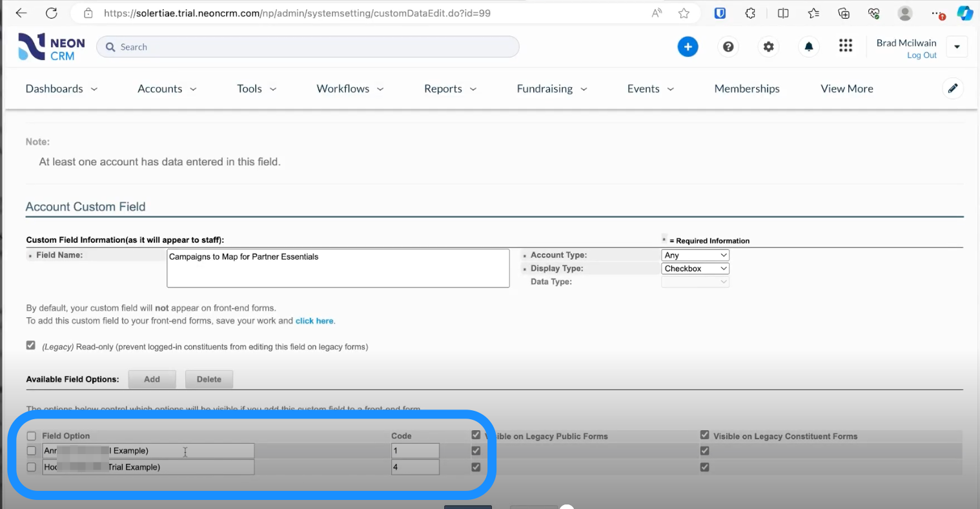
Task: Select the row checkbox for code 4 option
Action: click(31, 467)
